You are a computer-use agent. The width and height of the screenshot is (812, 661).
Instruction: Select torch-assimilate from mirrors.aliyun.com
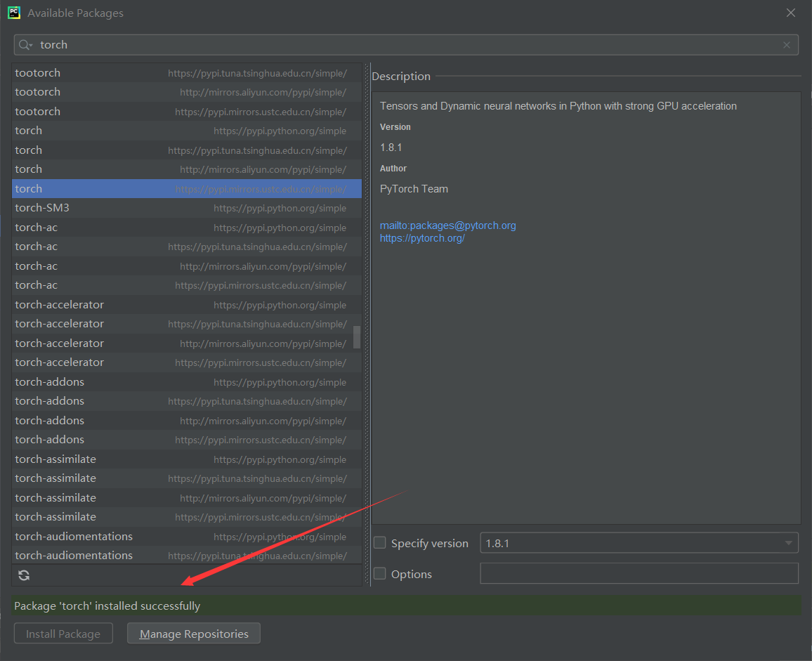click(x=186, y=497)
